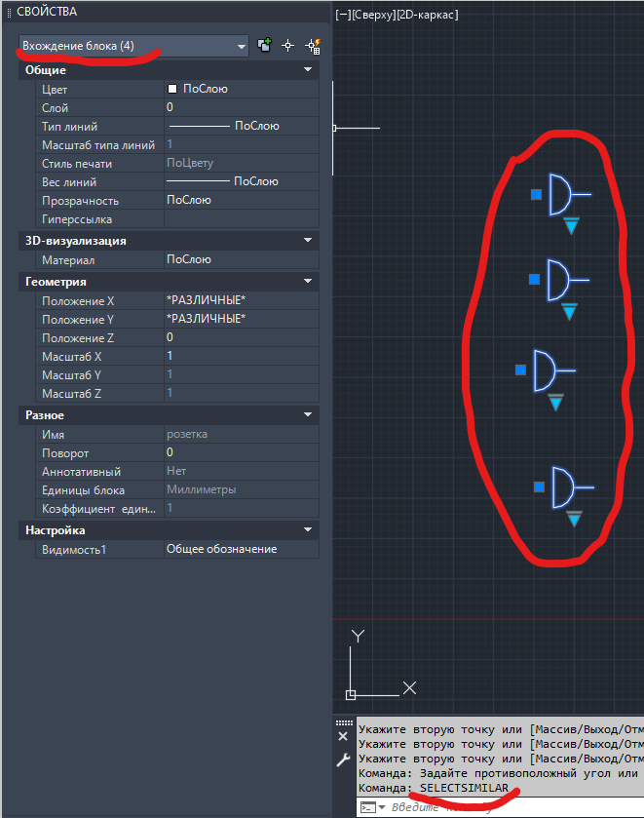The width and height of the screenshot is (644, 818).
Task: Click the command line input field
Action: coord(516,807)
